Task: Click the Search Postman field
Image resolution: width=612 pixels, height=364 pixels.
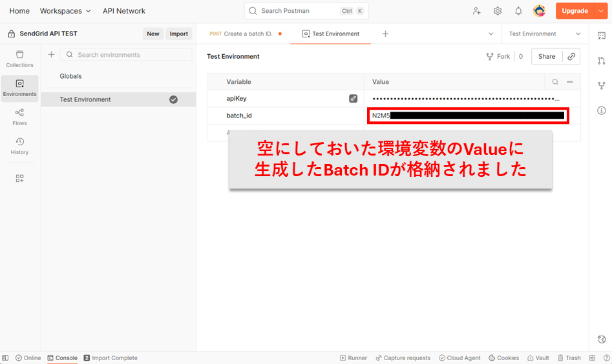Action: 306,11
